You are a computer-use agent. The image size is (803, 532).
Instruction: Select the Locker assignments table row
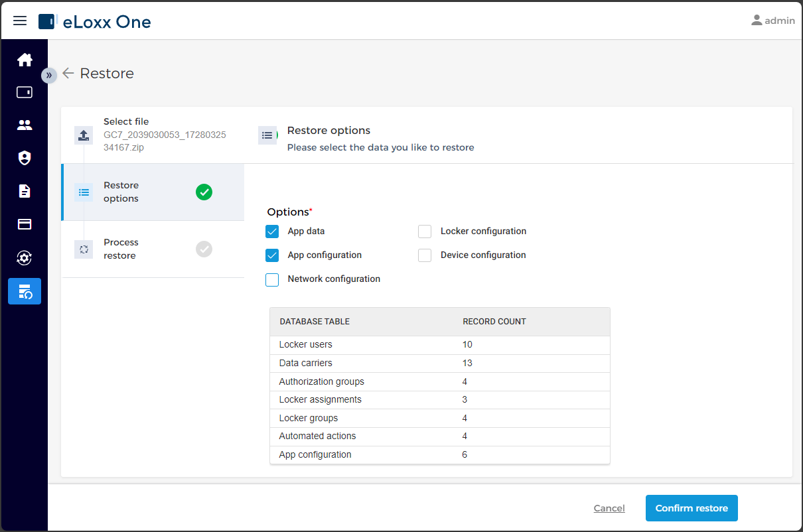tap(439, 400)
